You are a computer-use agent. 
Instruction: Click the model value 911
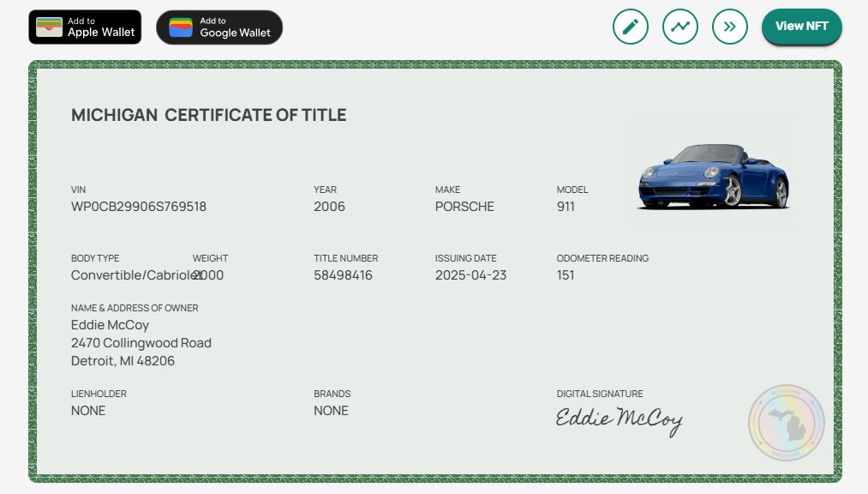point(566,207)
